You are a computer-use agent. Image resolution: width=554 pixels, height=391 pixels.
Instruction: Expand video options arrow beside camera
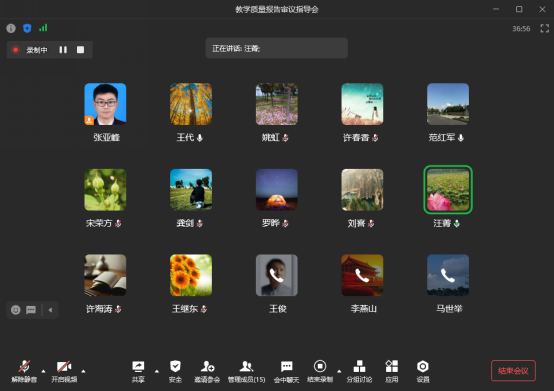click(83, 371)
